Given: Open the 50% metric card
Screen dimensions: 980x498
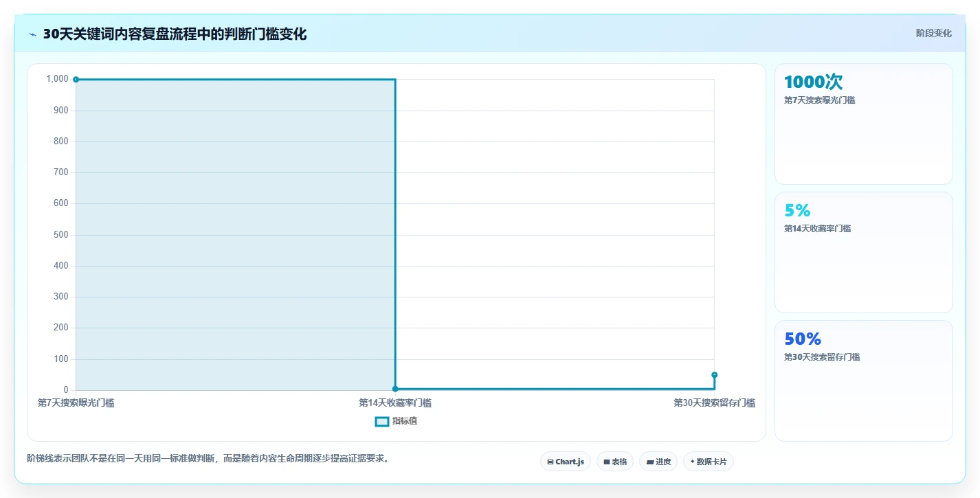Looking at the screenshot, I should (864, 381).
